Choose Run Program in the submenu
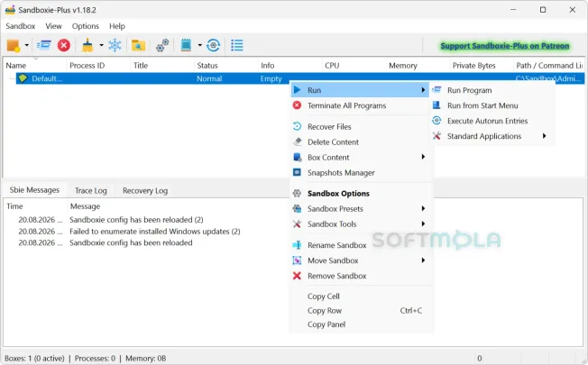Viewport: 588px width, 365px height. [469, 90]
